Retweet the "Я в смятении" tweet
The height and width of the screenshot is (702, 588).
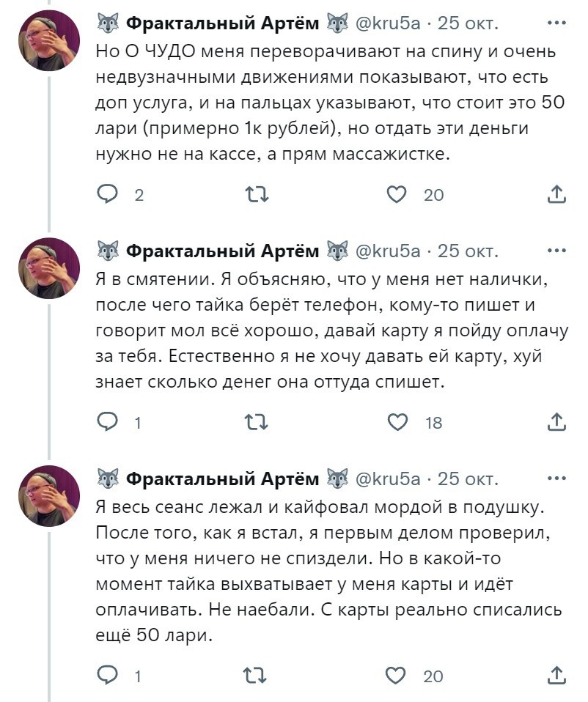257,421
